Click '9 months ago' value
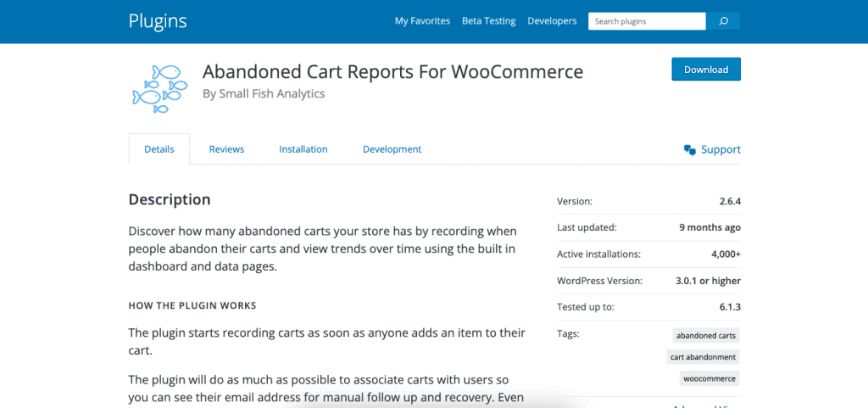 pyautogui.click(x=710, y=227)
